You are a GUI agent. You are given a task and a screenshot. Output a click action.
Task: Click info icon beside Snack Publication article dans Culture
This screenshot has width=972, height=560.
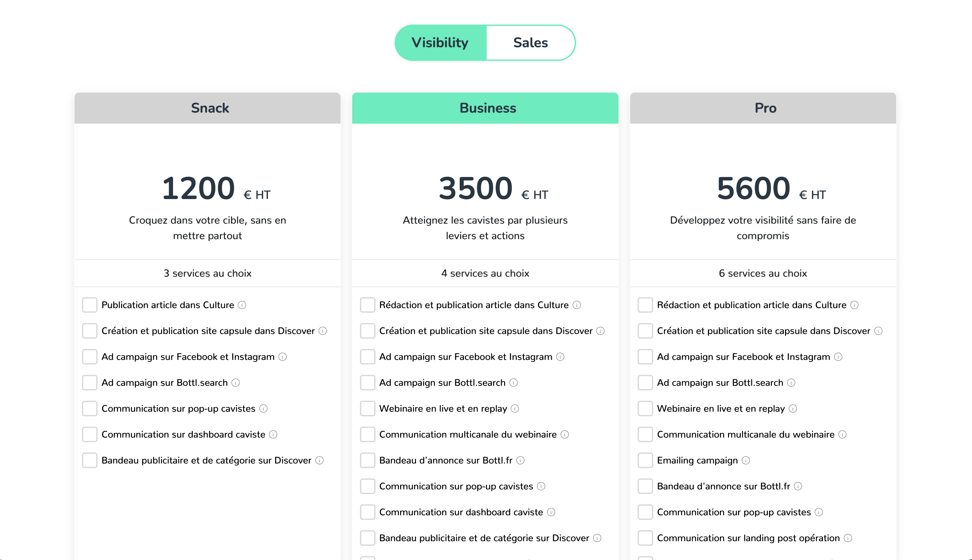tap(242, 305)
